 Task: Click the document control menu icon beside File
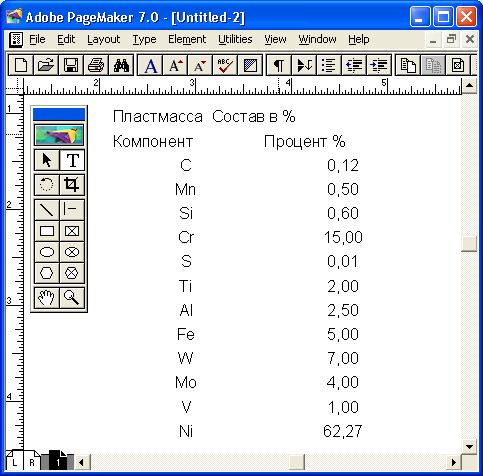16,40
